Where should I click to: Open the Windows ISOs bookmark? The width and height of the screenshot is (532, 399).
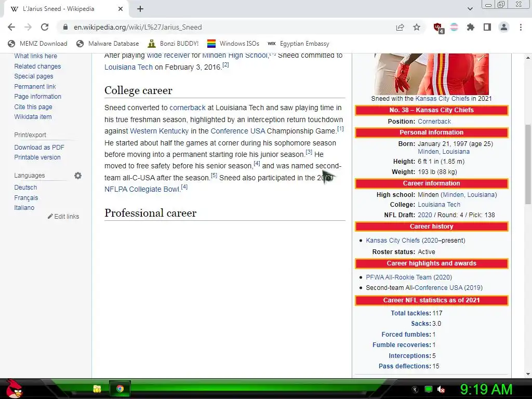233,44
